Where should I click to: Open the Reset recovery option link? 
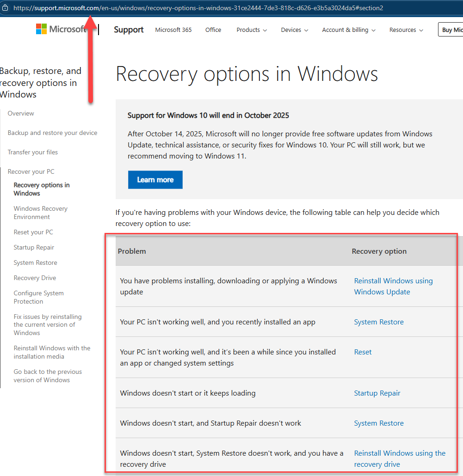point(363,352)
